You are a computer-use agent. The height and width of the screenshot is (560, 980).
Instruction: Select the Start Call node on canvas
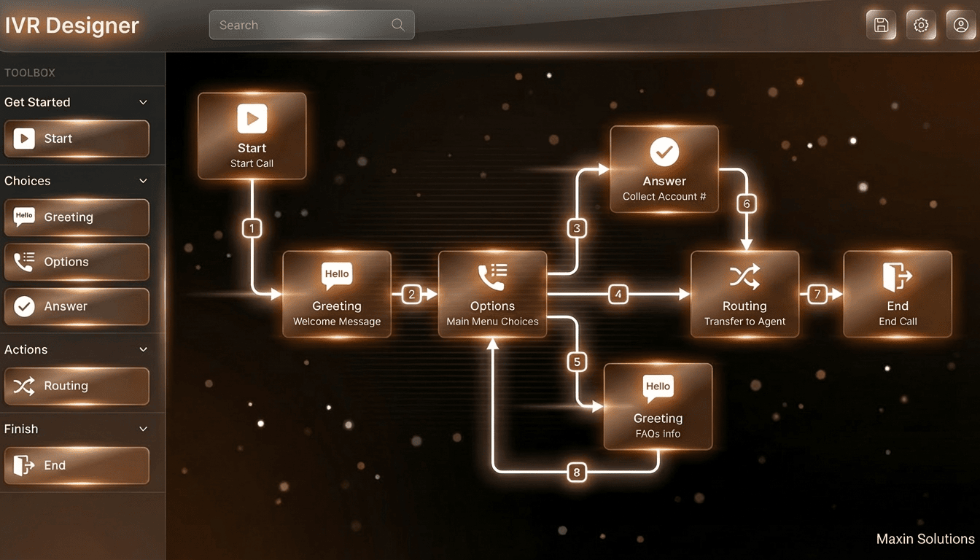tap(252, 136)
